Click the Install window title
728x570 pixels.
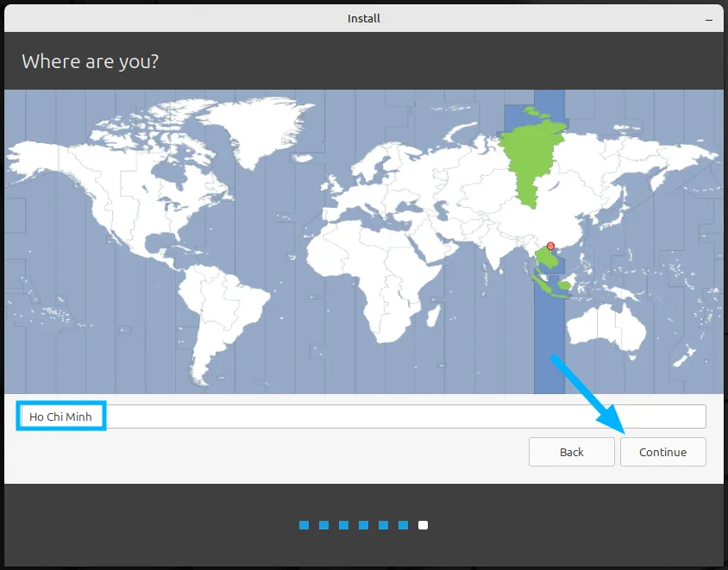(x=363, y=19)
